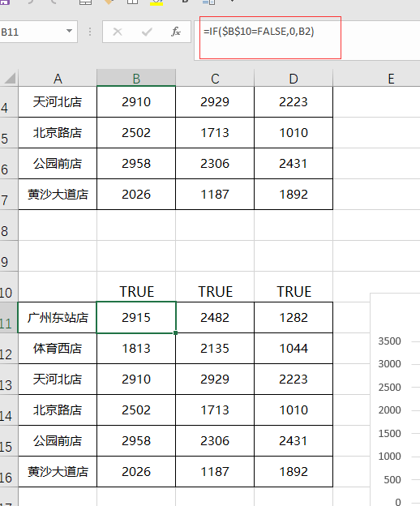Select cell B12 containing 1813
The image size is (420, 506).
point(136,349)
